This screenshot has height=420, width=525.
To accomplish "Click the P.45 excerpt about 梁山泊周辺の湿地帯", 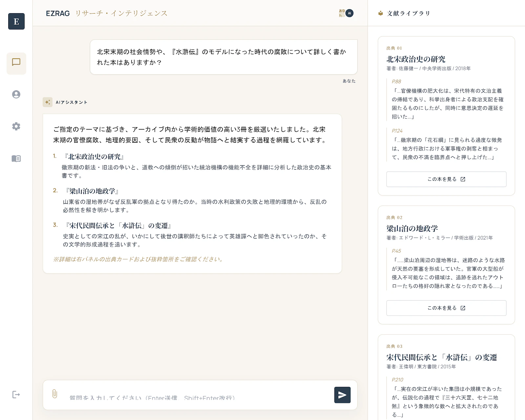I will (448, 273).
